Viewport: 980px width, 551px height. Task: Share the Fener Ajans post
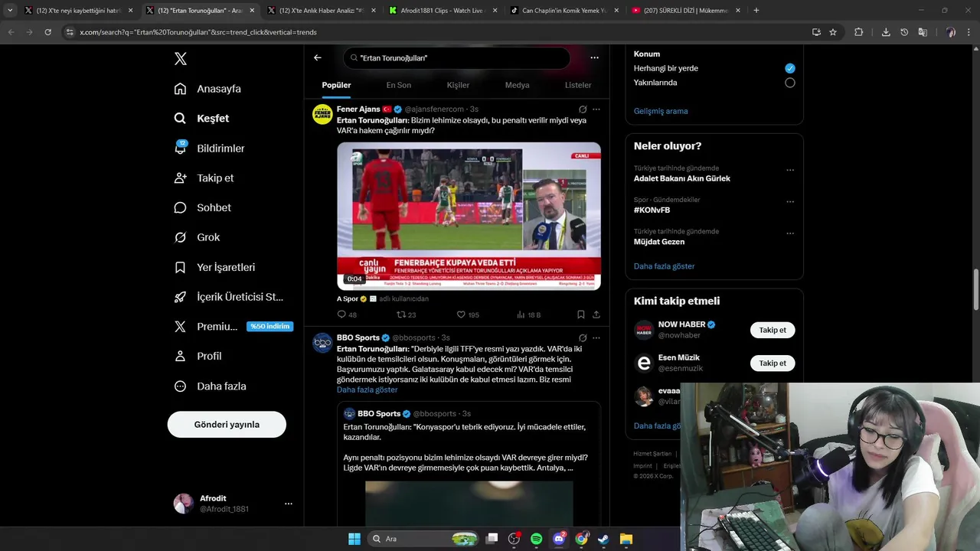click(x=596, y=315)
